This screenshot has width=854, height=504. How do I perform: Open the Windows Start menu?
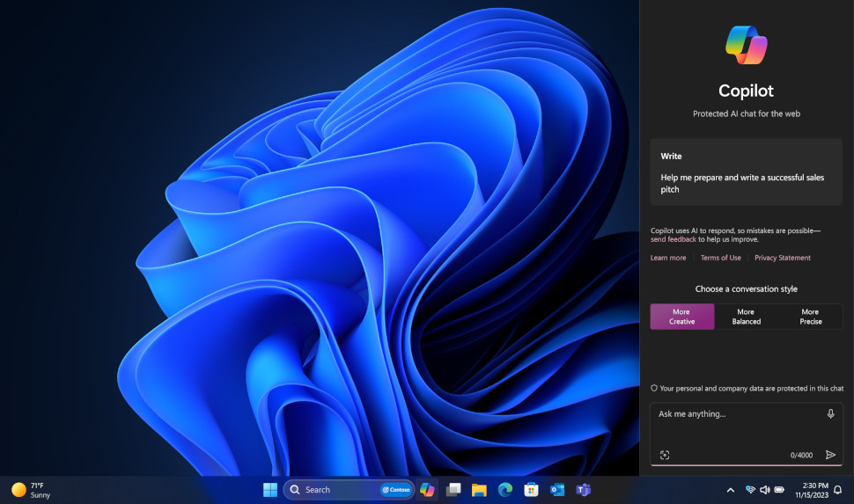click(270, 490)
